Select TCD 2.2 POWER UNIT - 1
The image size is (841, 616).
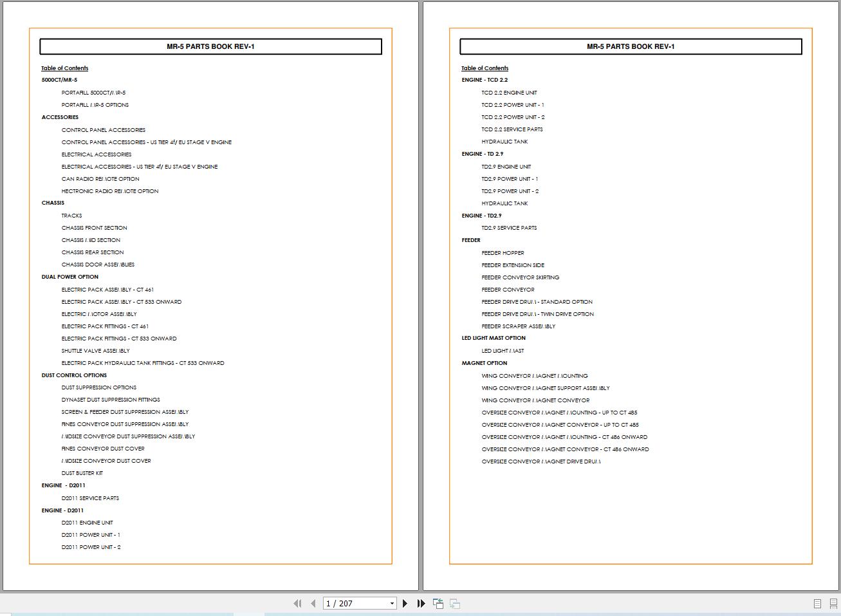[x=513, y=105]
